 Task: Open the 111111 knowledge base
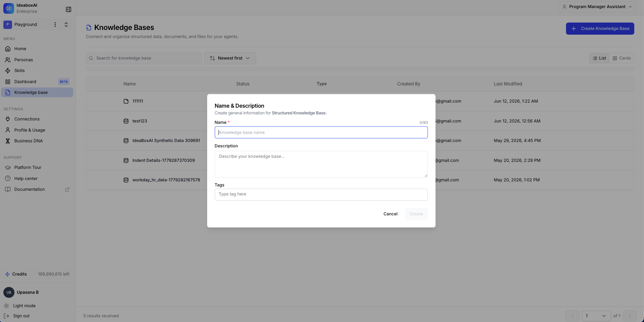coord(138,101)
